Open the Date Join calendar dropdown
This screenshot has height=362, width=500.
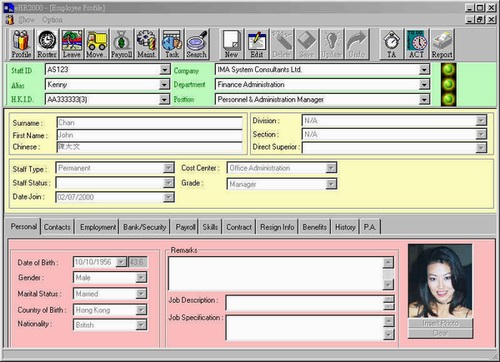click(x=169, y=197)
